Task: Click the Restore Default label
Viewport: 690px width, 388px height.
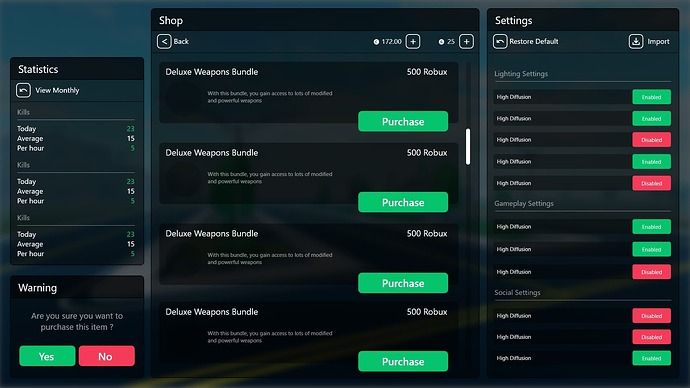Action: point(534,41)
